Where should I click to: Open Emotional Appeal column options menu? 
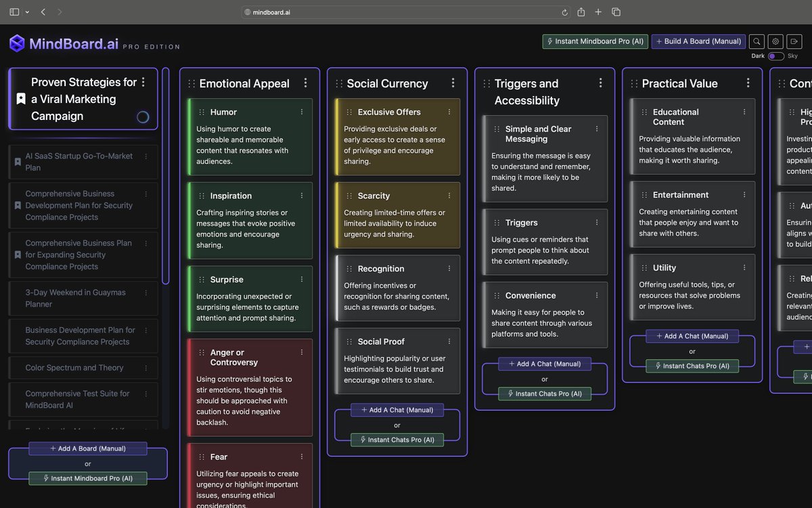click(305, 83)
